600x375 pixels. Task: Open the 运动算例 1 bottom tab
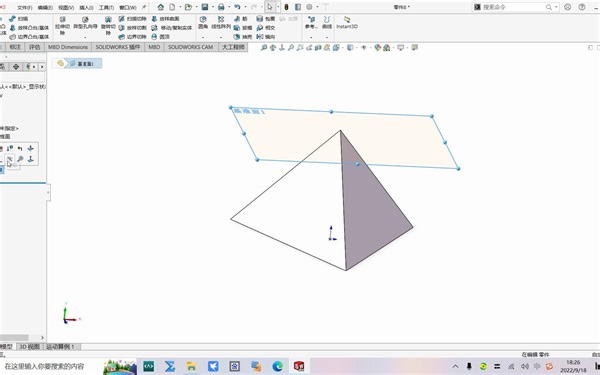(60, 347)
